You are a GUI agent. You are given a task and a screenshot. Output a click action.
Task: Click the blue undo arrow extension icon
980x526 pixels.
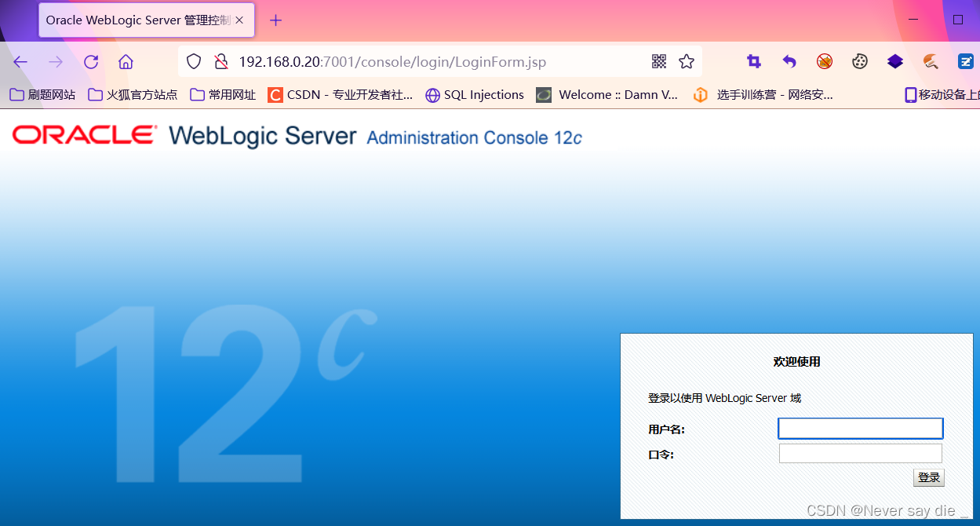(x=789, y=61)
